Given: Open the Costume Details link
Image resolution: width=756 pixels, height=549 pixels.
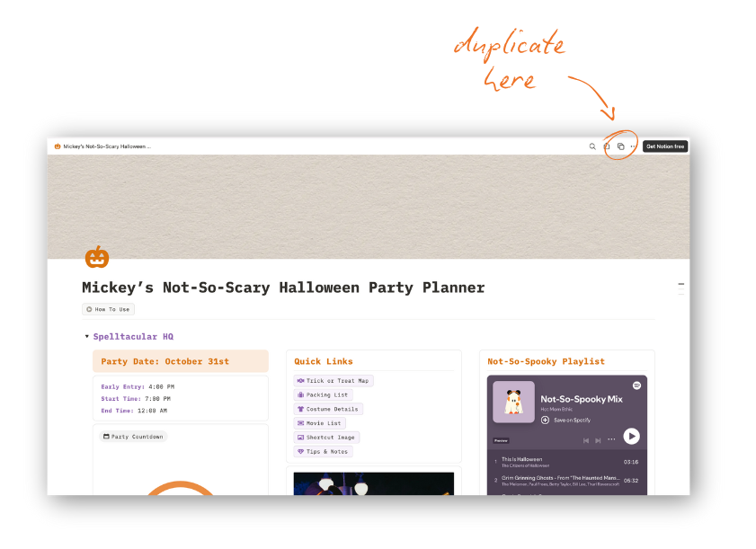Looking at the screenshot, I should click(x=328, y=409).
